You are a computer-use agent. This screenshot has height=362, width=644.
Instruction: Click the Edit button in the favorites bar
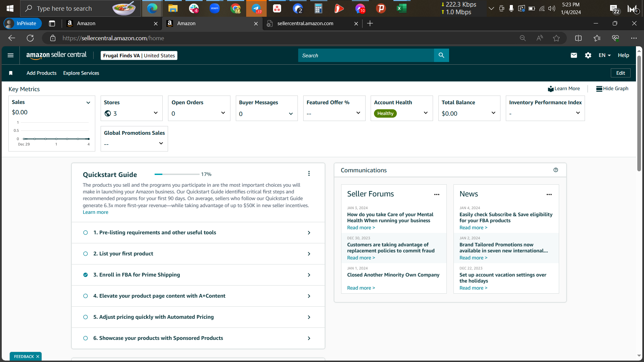[621, 73]
